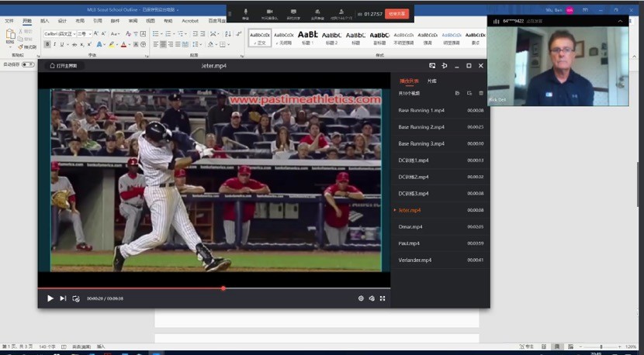Select center alignment in Word ribbon
This screenshot has width=644, height=355.
163,44
